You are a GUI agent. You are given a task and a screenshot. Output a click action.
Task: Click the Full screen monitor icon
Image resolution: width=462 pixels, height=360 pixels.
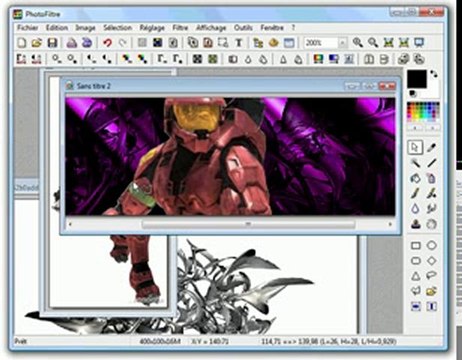pos(419,43)
